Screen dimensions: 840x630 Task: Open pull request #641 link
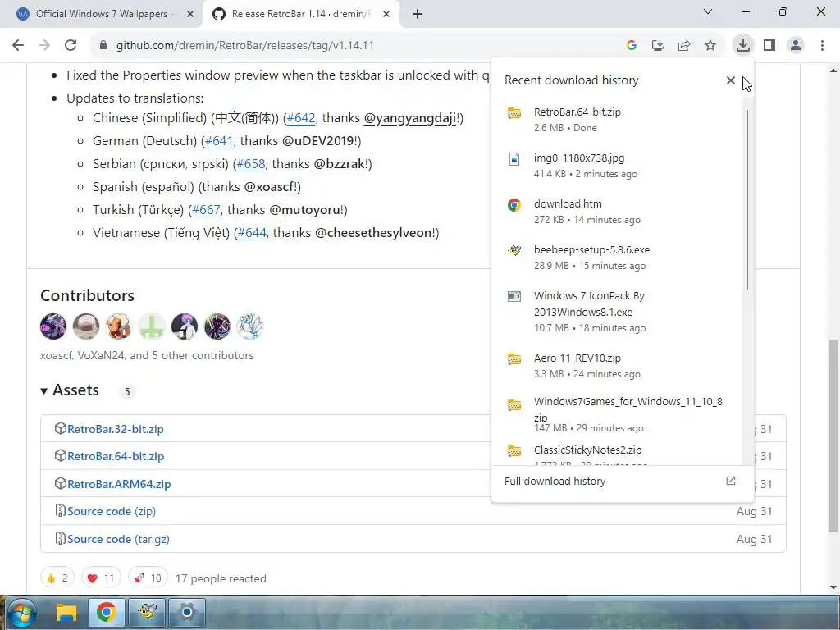click(219, 141)
